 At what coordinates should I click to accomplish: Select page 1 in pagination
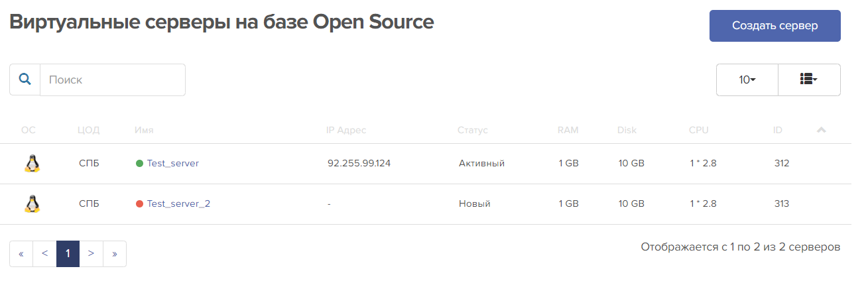coord(68,253)
